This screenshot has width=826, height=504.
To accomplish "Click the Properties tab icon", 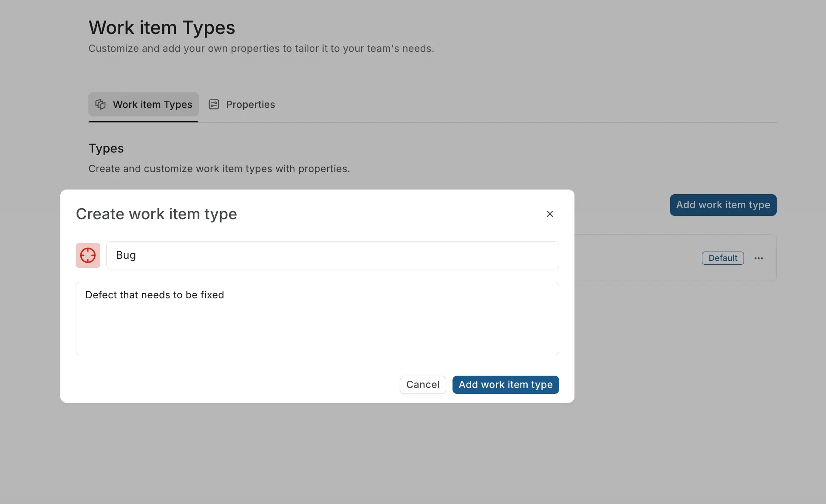I will (214, 104).
